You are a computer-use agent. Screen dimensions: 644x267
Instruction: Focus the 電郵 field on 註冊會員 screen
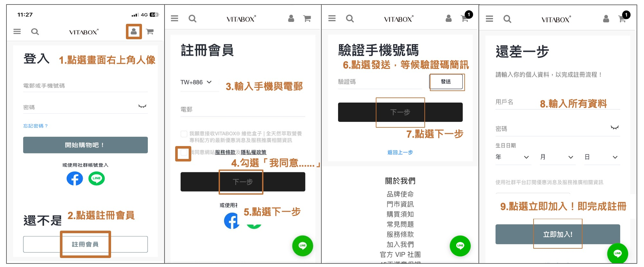[x=243, y=110]
